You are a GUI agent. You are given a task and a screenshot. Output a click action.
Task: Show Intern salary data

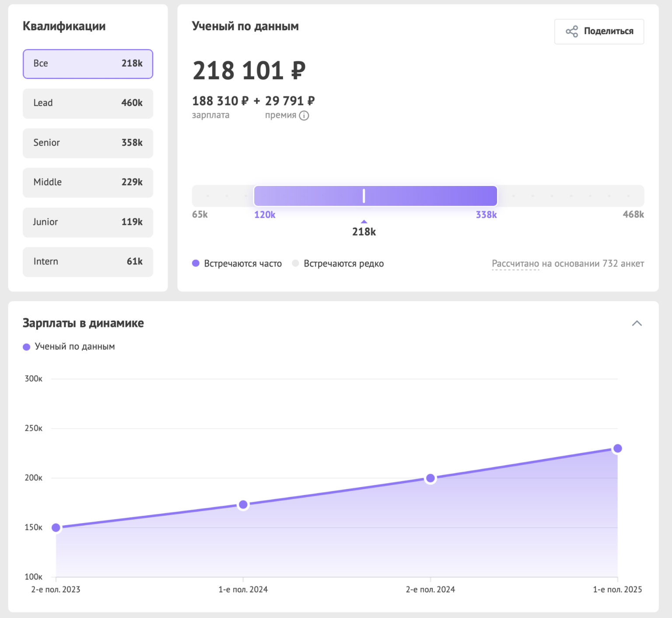coord(88,262)
